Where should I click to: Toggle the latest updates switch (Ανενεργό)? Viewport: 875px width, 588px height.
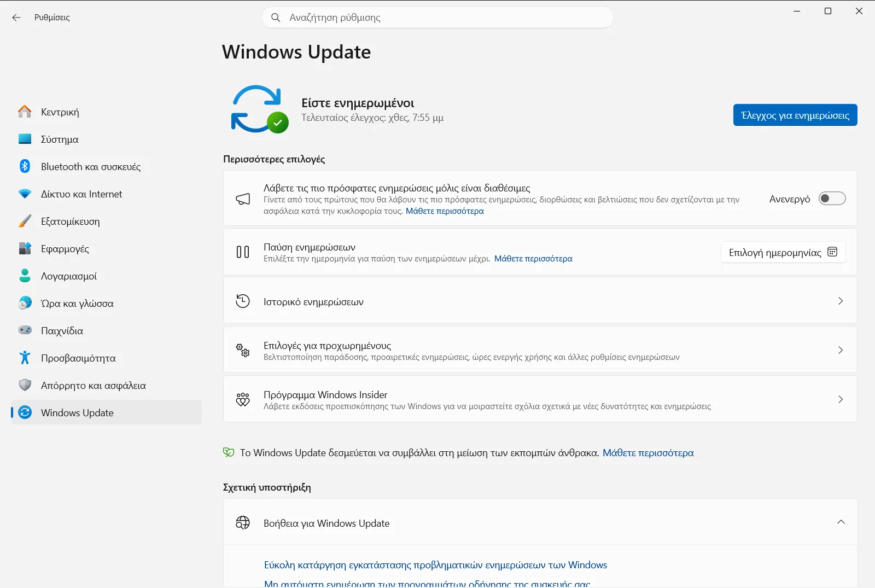[x=832, y=199]
